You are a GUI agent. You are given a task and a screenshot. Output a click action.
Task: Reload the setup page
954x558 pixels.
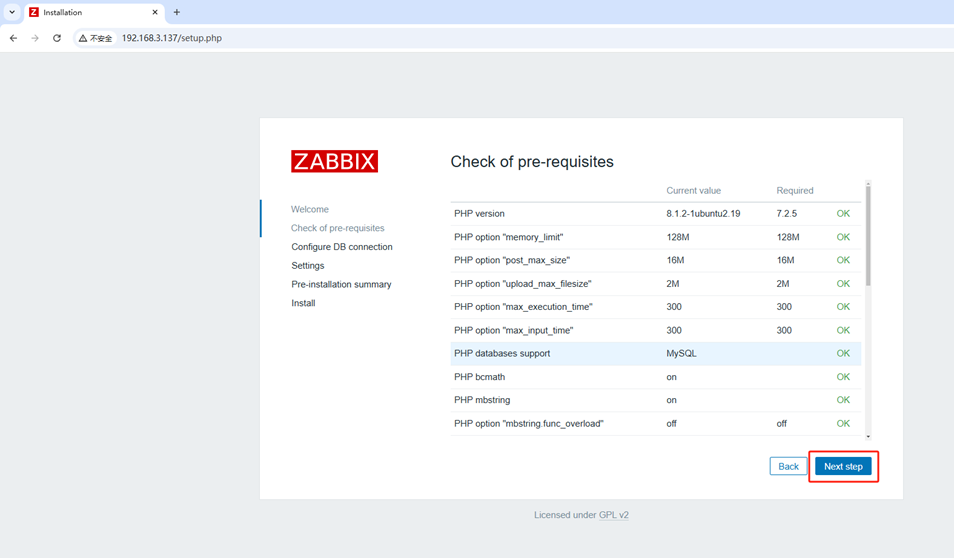click(57, 38)
